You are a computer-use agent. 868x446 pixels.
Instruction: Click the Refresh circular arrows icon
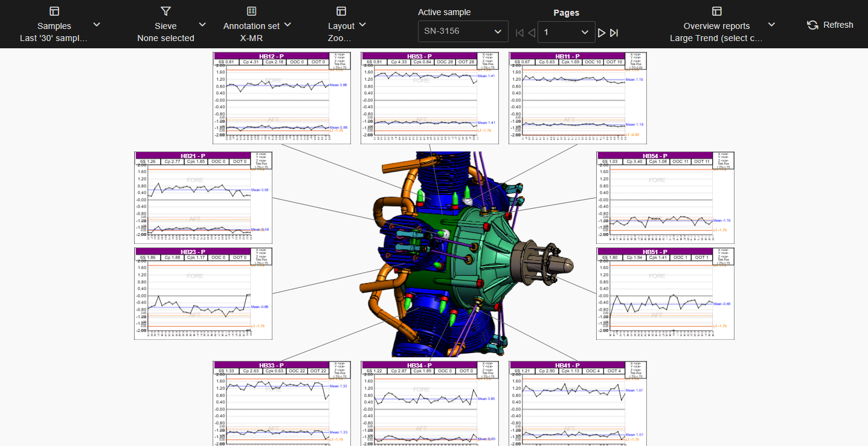click(x=812, y=25)
